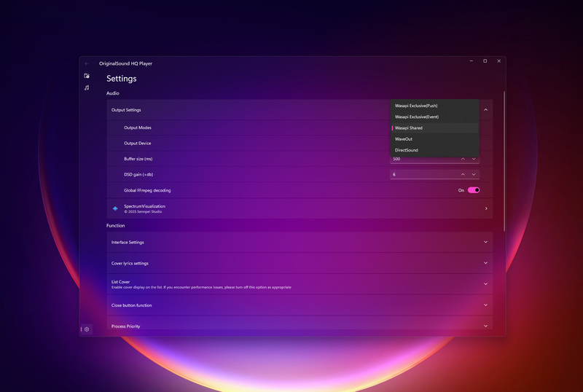The image size is (583, 392).
Task: Open the music note playlist icon
Action: click(x=87, y=87)
